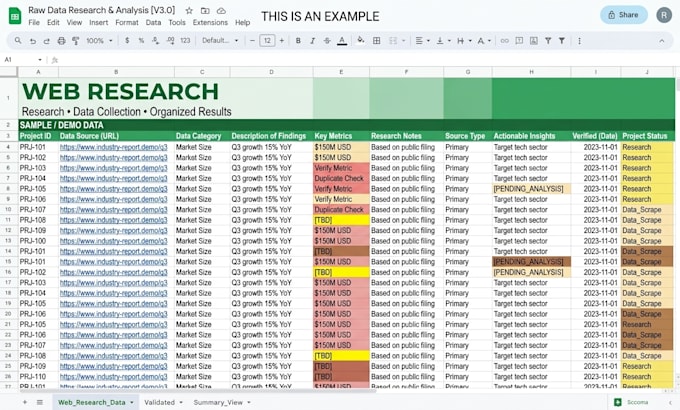Open the Google Sheets home logo
The image size is (680, 410).
click(x=15, y=16)
